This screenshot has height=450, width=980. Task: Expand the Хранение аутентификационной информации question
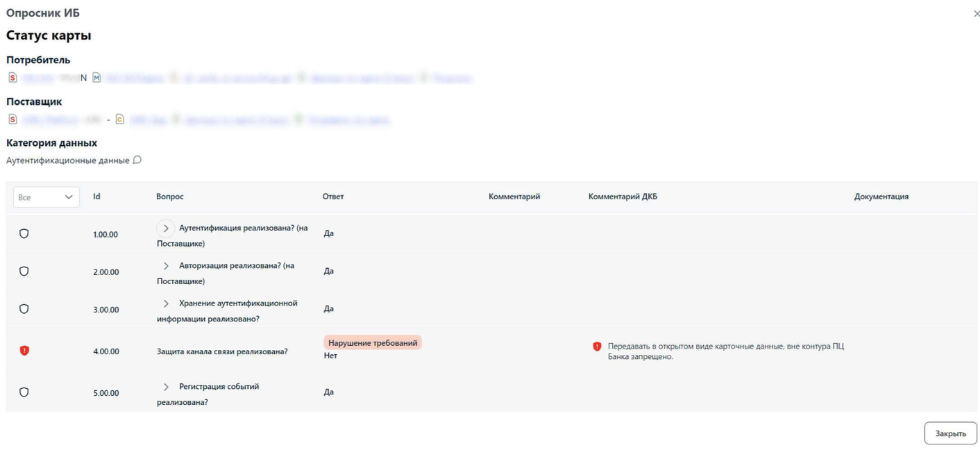point(166,303)
